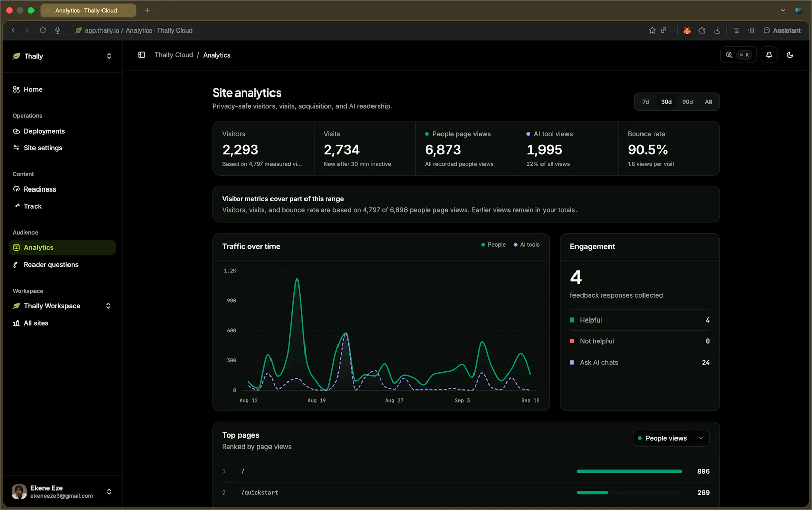Click the /quickstart page path
Screen dimensions: 812x510
point(259,493)
